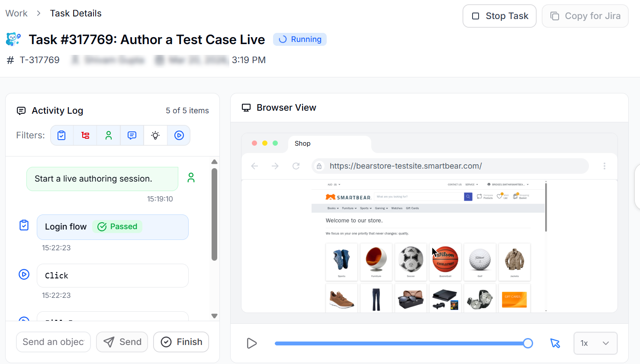
Task: Expand the browser page options menu (three dots)
Action: [x=605, y=166]
